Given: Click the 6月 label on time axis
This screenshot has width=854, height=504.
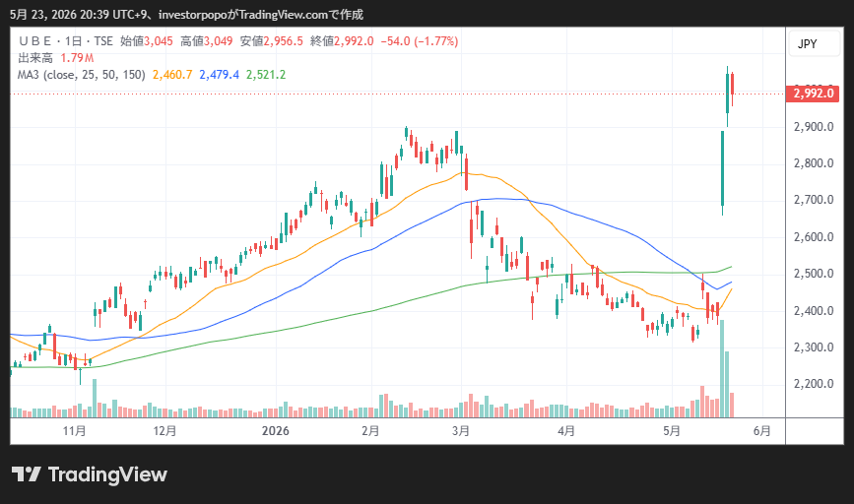Looking at the screenshot, I should tap(762, 431).
